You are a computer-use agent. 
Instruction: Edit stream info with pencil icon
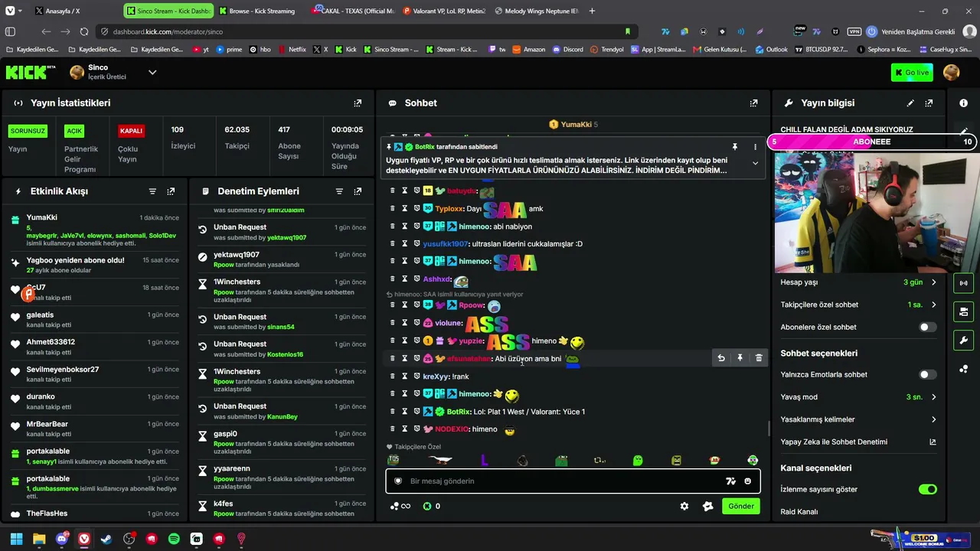[910, 103]
